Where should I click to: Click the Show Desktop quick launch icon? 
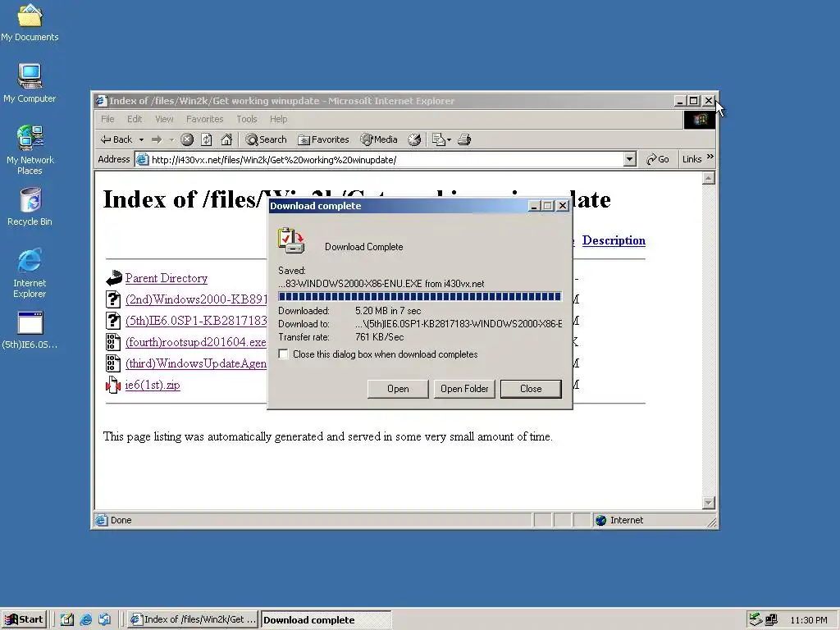[x=67, y=620]
